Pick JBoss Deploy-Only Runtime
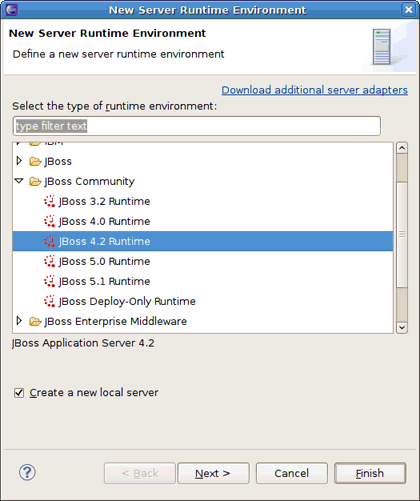Screen dimensions: 420x501 (127, 301)
